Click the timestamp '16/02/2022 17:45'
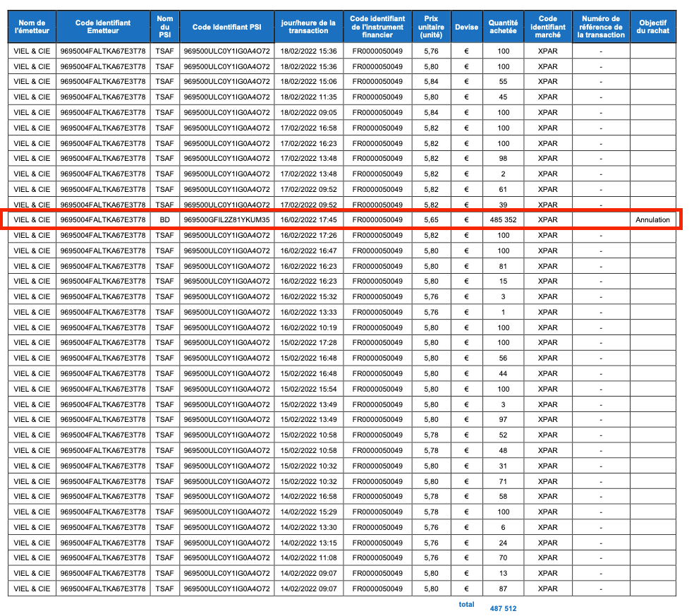The image size is (694, 616). click(308, 220)
